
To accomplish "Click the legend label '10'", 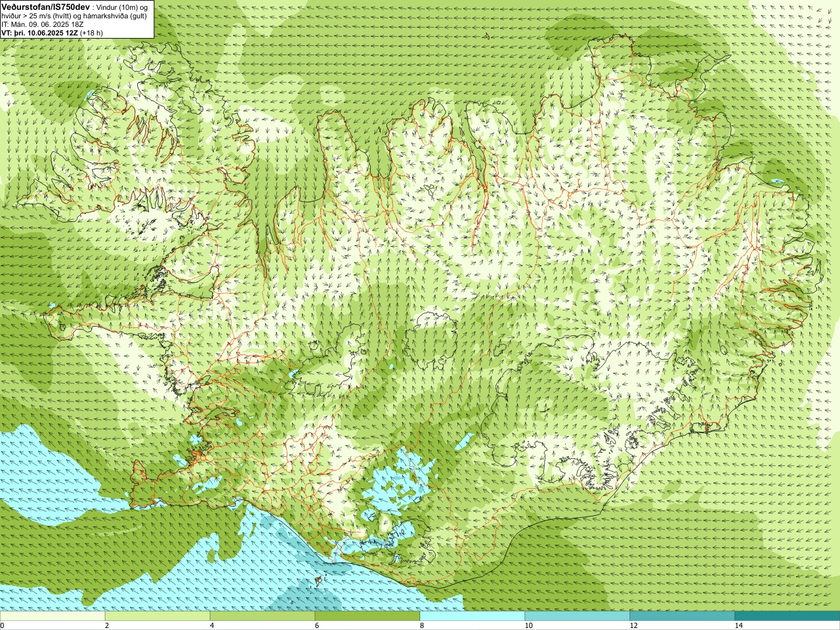I will tap(528, 625).
